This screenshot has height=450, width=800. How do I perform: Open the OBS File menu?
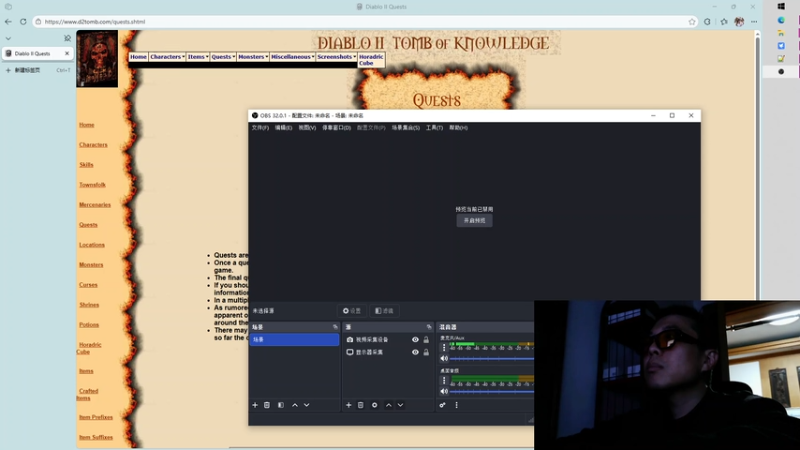pos(260,128)
